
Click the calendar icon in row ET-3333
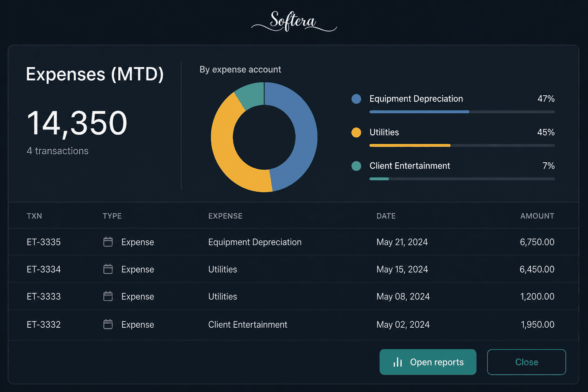[x=108, y=296]
